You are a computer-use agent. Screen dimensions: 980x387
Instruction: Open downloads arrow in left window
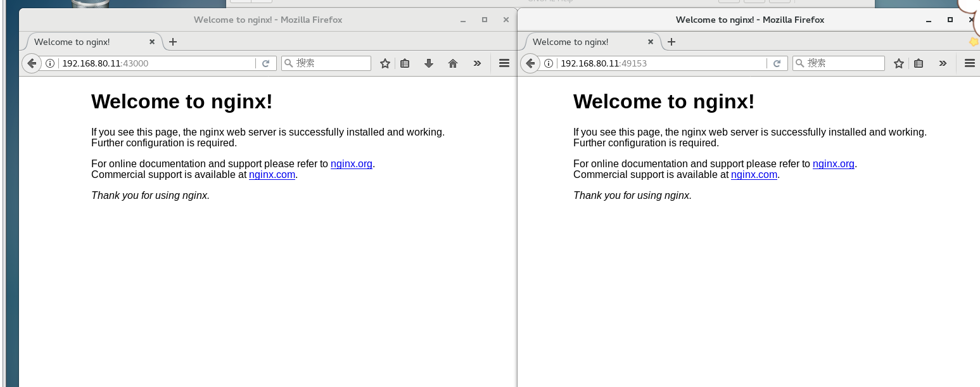(429, 63)
